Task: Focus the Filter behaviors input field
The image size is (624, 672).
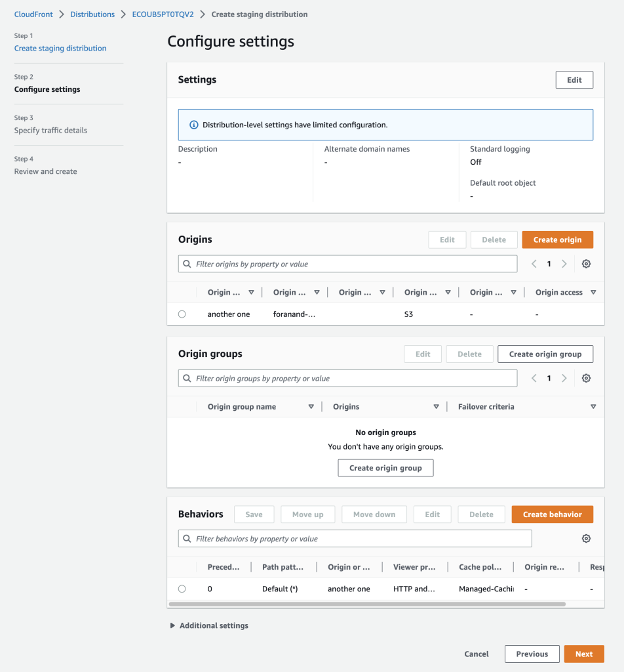Action: tap(355, 538)
